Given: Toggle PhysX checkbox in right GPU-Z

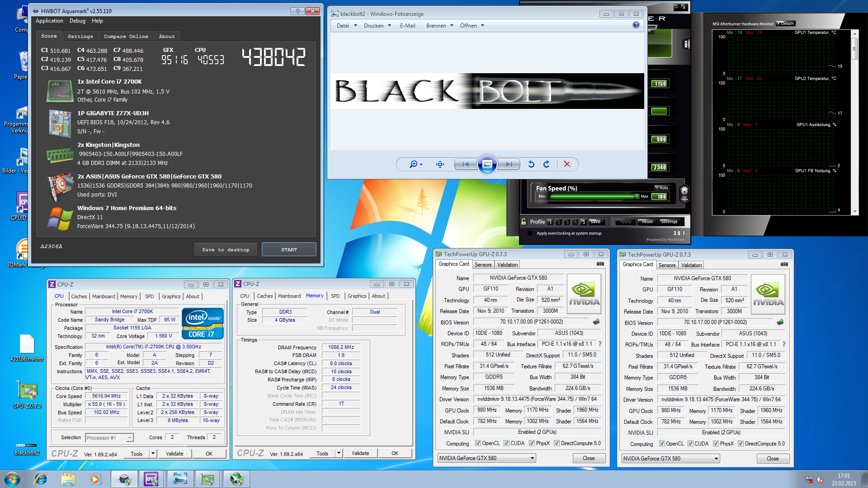Looking at the screenshot, I should coord(716,444).
